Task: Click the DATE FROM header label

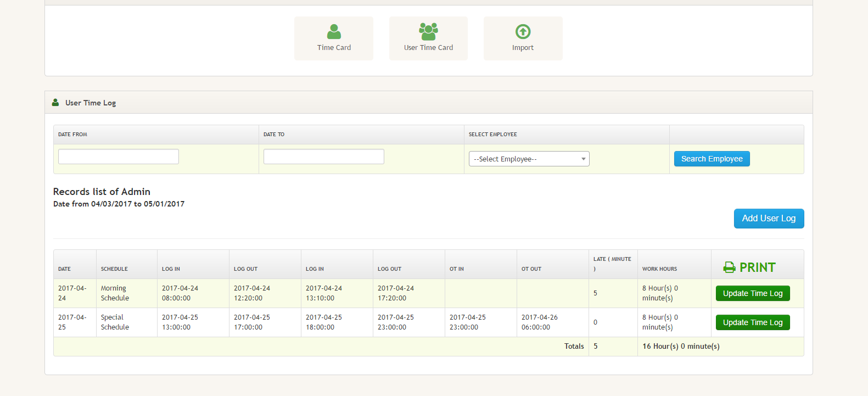Action: (72, 135)
